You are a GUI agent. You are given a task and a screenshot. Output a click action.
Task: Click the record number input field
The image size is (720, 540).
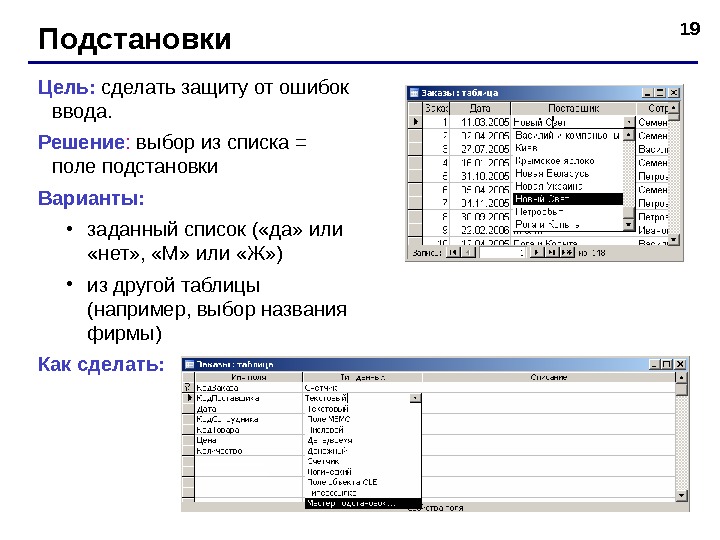tap(502, 253)
